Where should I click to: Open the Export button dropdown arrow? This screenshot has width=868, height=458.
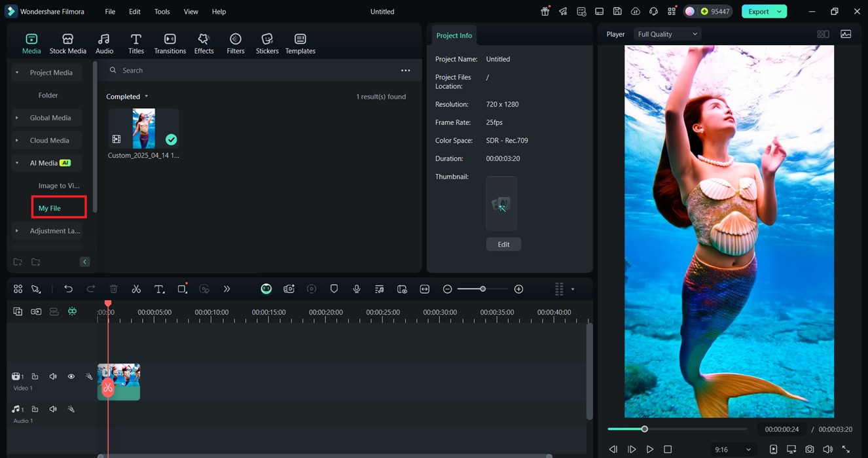click(779, 11)
